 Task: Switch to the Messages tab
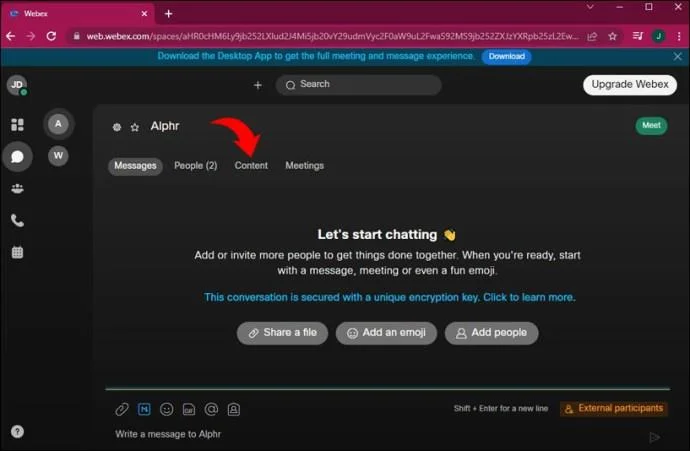135,166
